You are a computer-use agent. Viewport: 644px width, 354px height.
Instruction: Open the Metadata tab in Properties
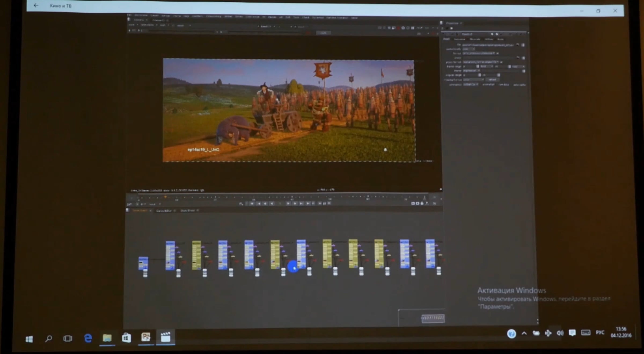pyautogui.click(x=475, y=39)
